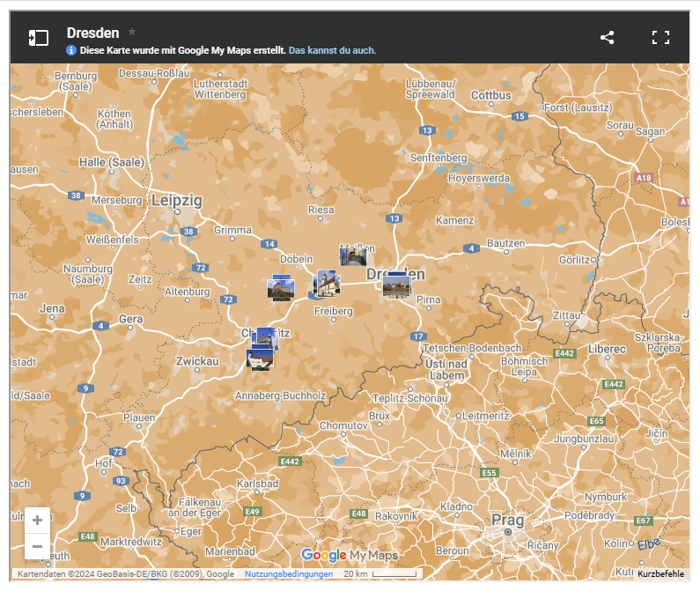Zoom in with the plus button
This screenshot has height=591, width=700.
point(37,521)
